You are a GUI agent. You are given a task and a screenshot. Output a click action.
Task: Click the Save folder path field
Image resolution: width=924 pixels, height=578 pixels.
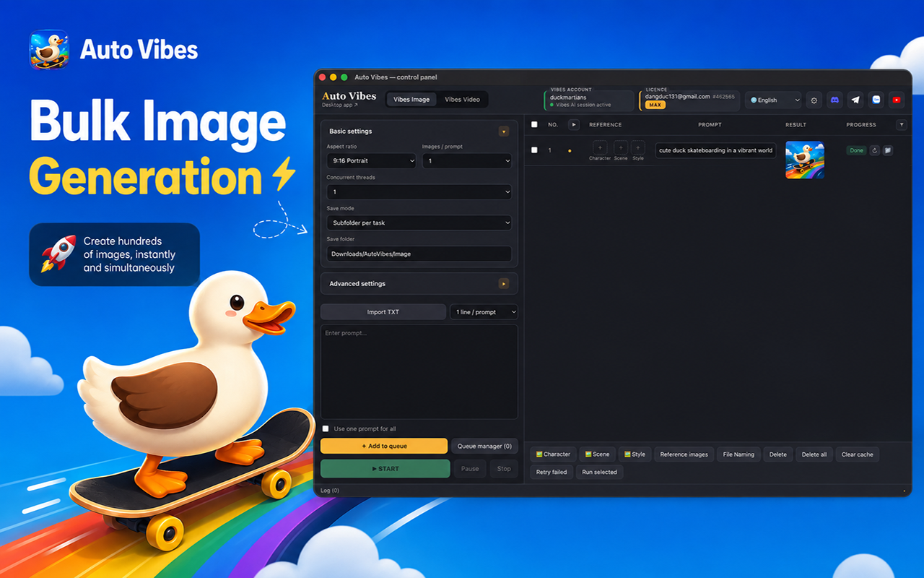(419, 254)
